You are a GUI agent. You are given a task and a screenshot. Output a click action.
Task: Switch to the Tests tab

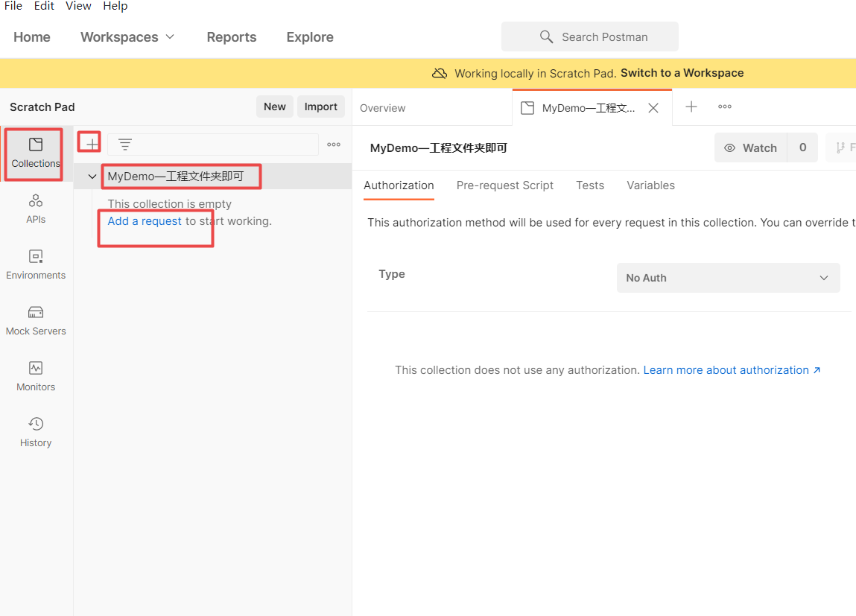[589, 185]
